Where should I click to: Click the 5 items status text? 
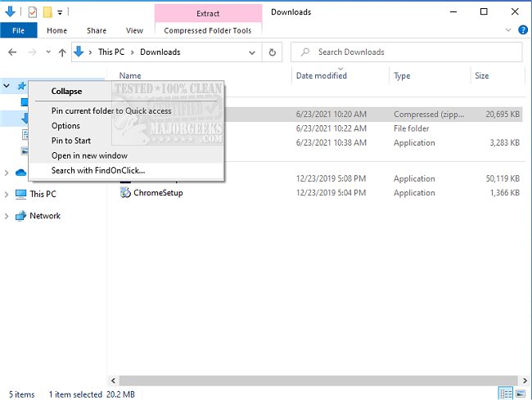coord(22,394)
